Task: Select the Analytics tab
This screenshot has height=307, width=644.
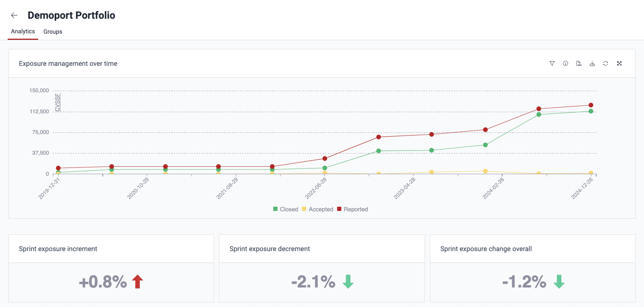Action: [23, 31]
